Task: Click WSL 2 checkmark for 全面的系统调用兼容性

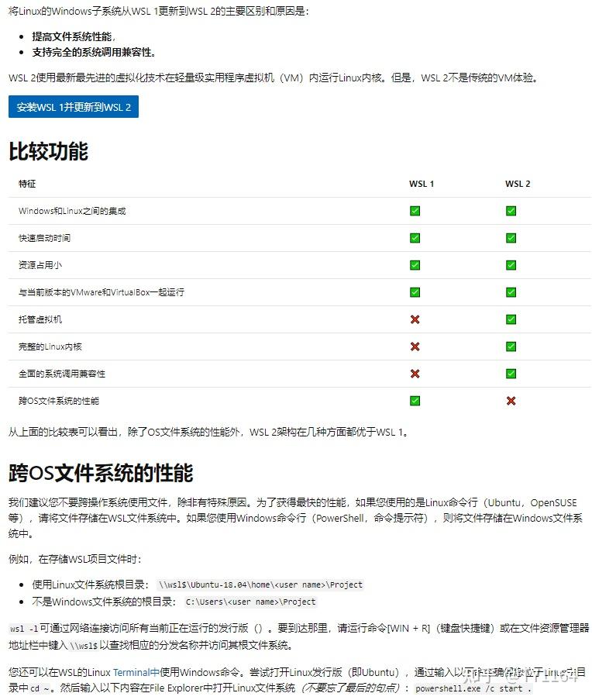Action: point(511,374)
